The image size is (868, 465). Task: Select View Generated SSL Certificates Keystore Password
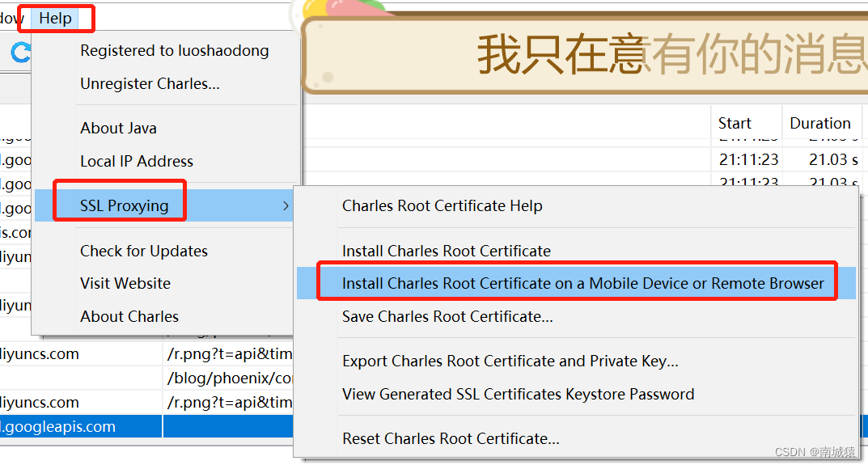(519, 394)
